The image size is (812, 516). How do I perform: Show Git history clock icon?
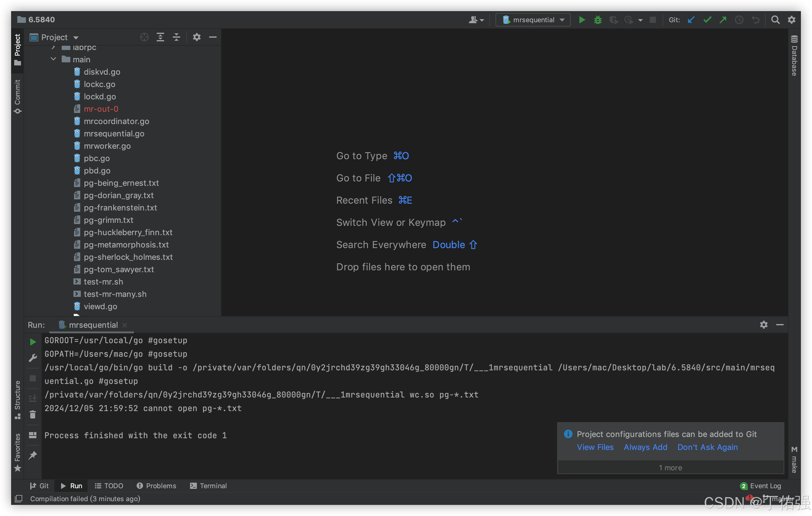[x=739, y=20]
